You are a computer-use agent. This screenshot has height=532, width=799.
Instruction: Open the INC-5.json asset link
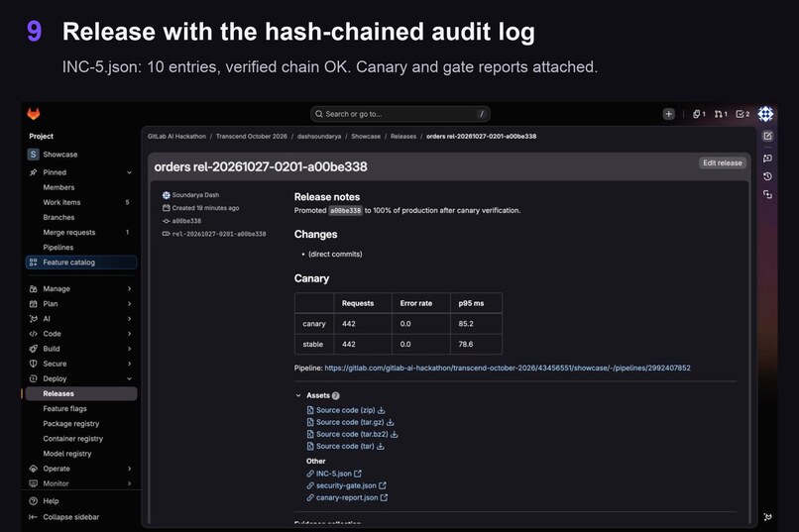[x=334, y=474]
